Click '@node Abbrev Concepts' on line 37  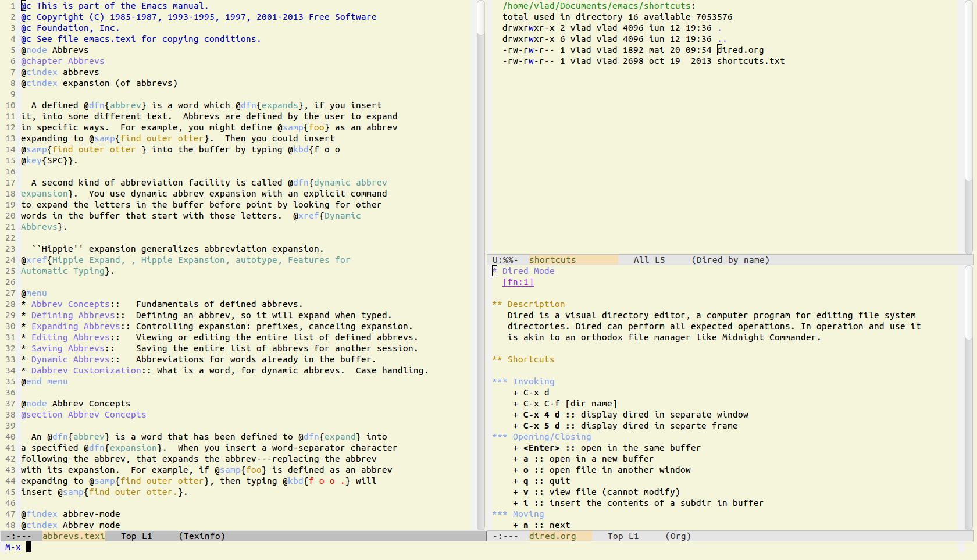(76, 404)
